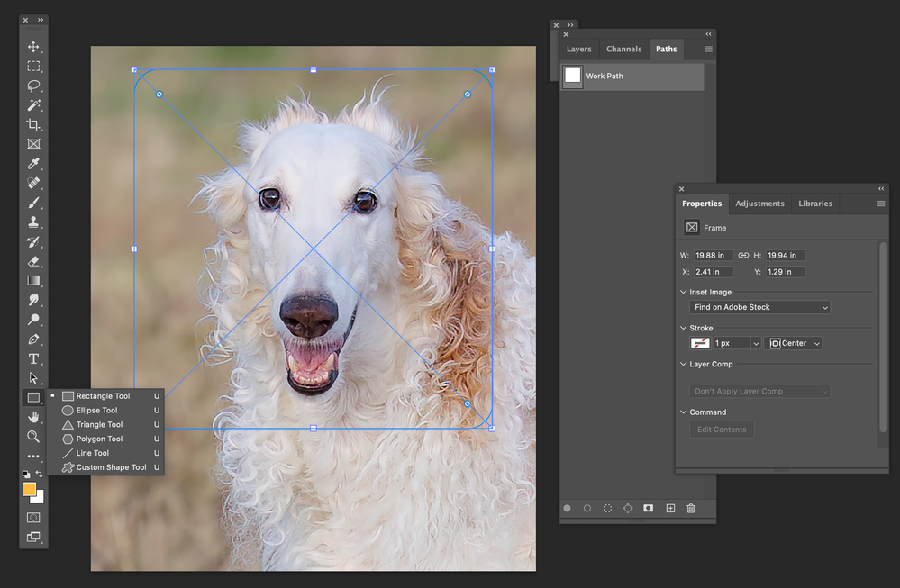
Task: Click the Work Path thumbnail
Action: [572, 76]
